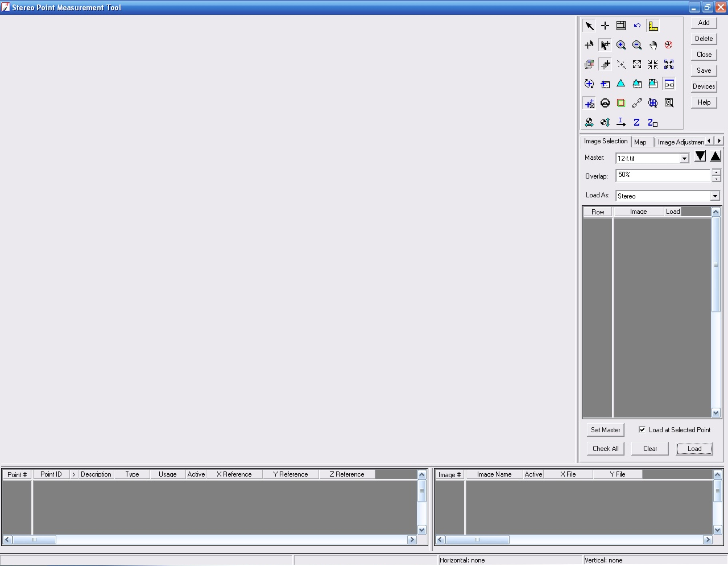728x566 pixels.
Task: Toggle Load at Selected Point checkbox
Action: (642, 429)
